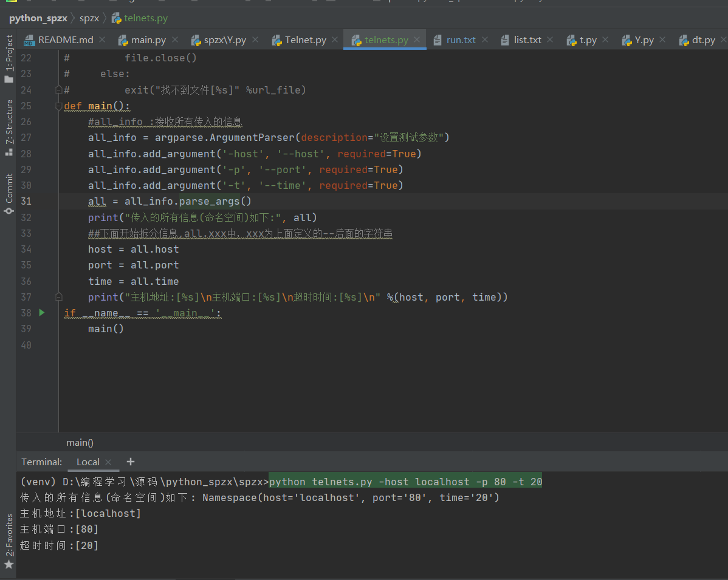Close the Local terminal session

108,462
